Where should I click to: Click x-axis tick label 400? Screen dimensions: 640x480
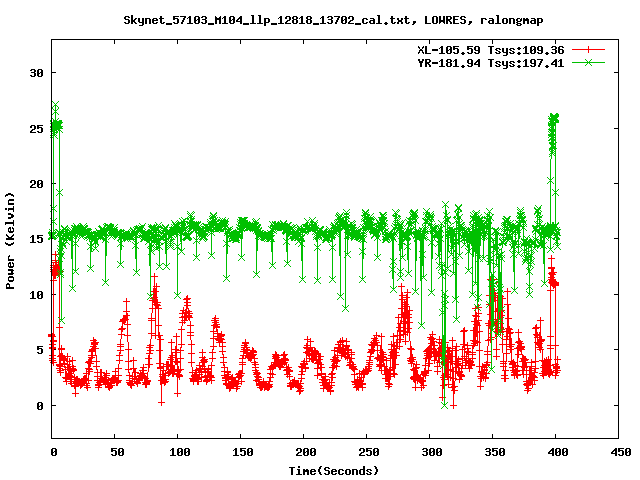[x=558, y=452]
